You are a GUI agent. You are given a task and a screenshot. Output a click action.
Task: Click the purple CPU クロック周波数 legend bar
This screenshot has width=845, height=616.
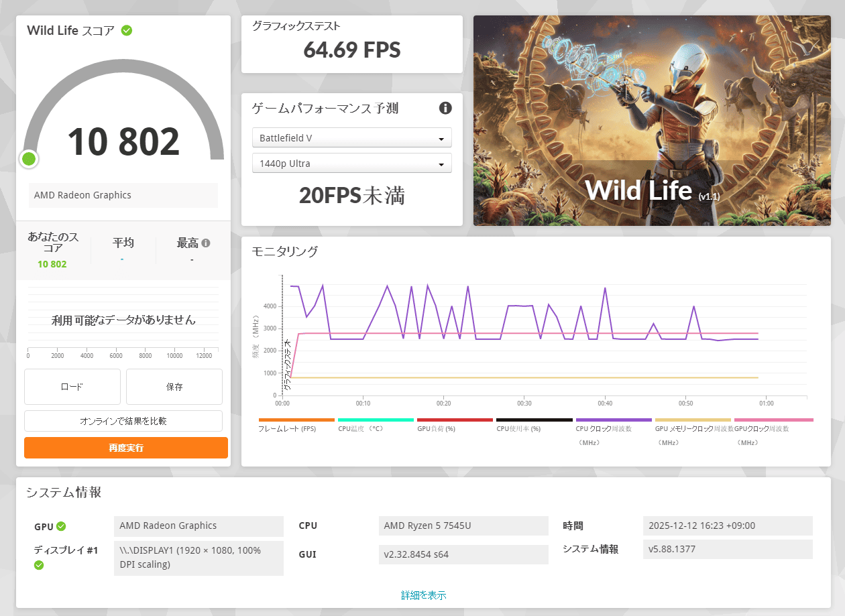[x=613, y=420]
